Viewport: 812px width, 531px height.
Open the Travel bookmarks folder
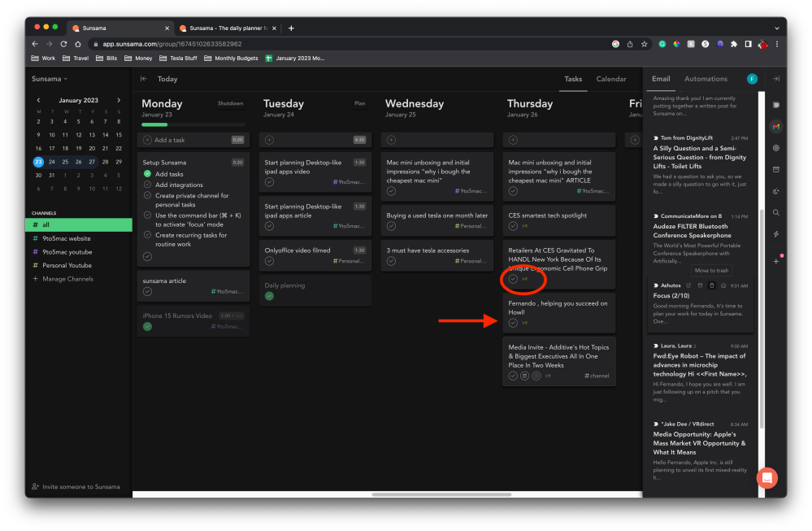pyautogui.click(x=76, y=58)
